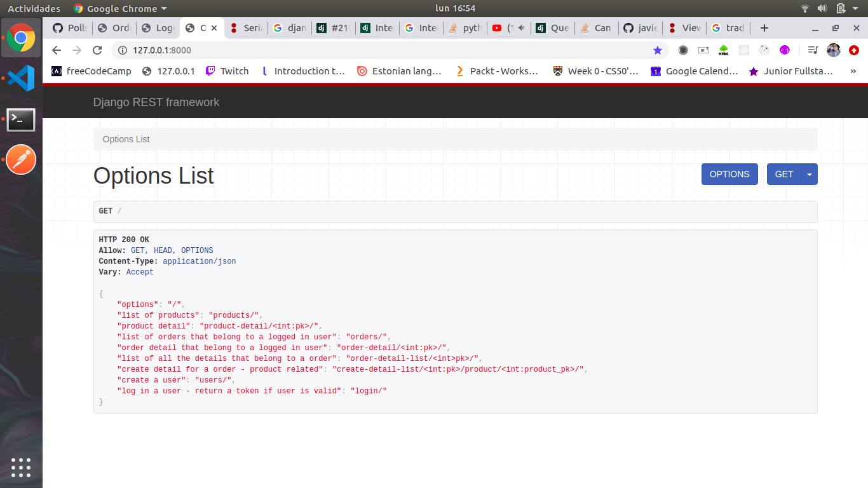Open the Twitch bookmark
868x488 pixels.
[x=227, y=71]
